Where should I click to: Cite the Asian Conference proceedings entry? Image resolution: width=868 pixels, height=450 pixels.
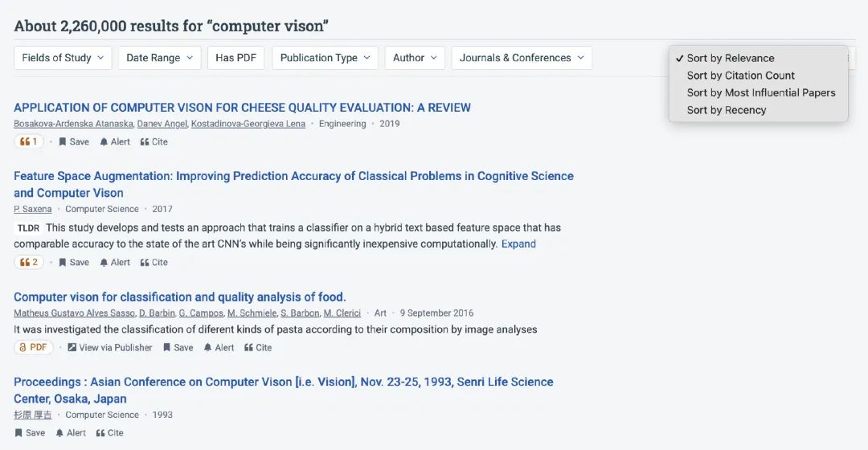109,433
